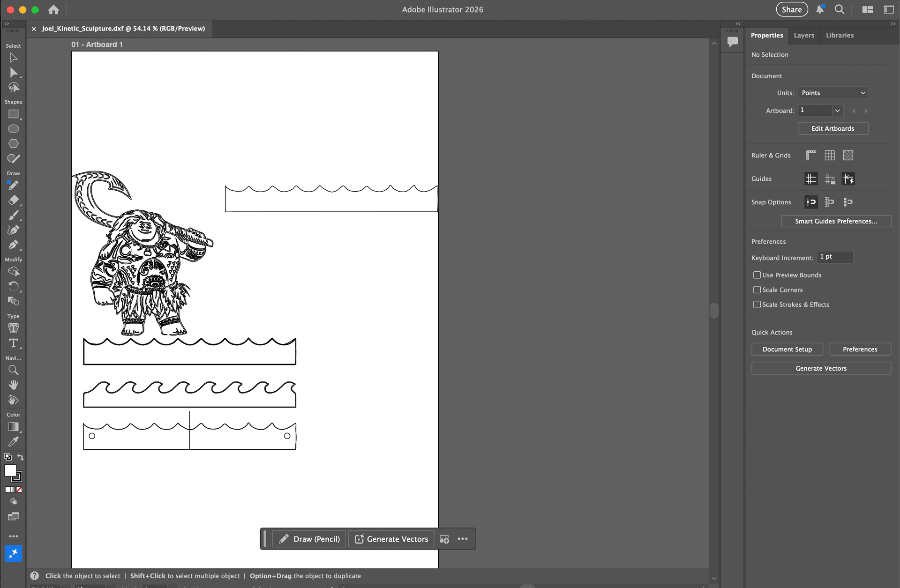Viewport: 900px width, 588px height.
Task: Switch to the Libraries tab
Action: (840, 35)
